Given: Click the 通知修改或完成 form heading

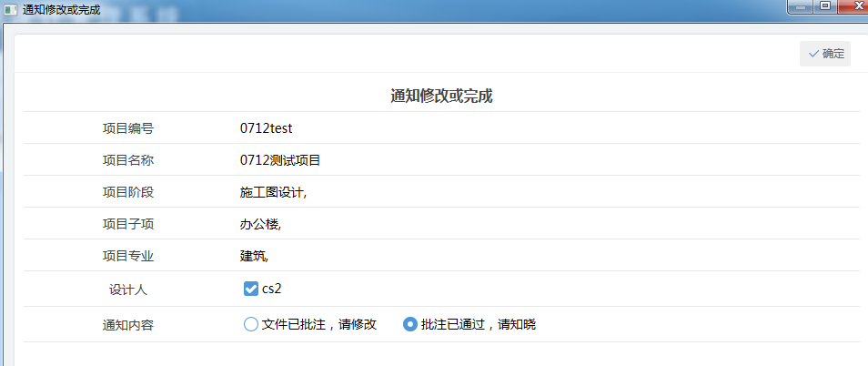Looking at the screenshot, I should 441,96.
